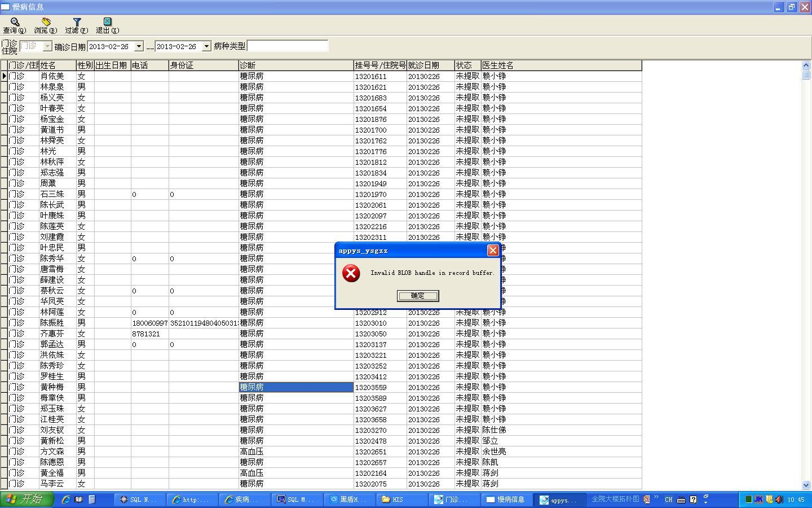Screen dimensions: 812x508
Task: Click the red error icon in dialog
Action: click(351, 273)
